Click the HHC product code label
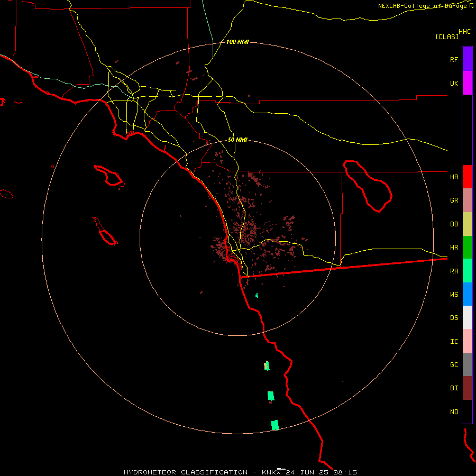The height and width of the screenshot is (476, 476). click(x=464, y=32)
